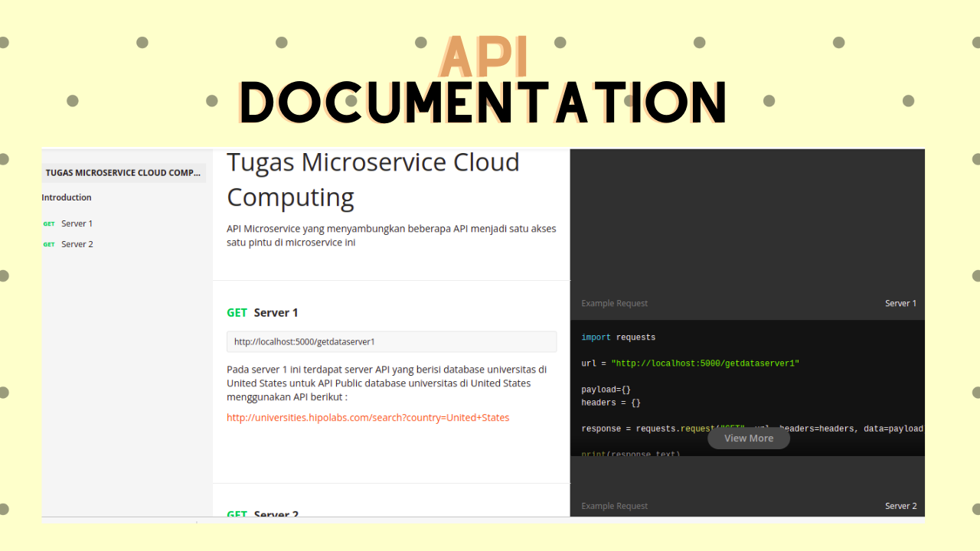Click the Tugas Microservice Cloud Computing page title
The image size is (980, 551).
coord(373,180)
